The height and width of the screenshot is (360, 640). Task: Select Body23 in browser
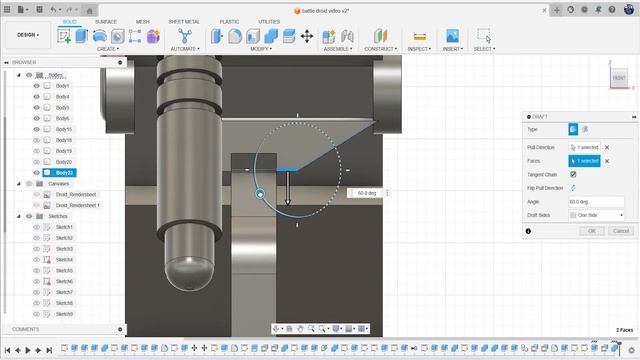[x=64, y=173]
